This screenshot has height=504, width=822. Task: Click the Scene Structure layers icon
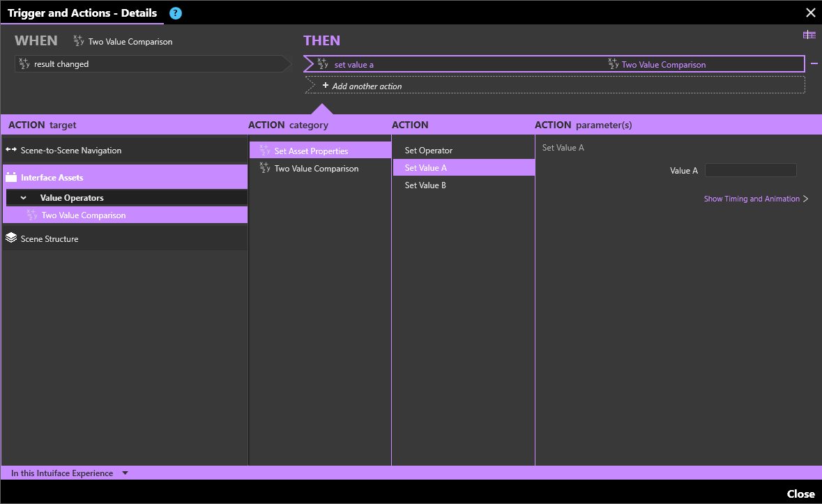(x=11, y=238)
